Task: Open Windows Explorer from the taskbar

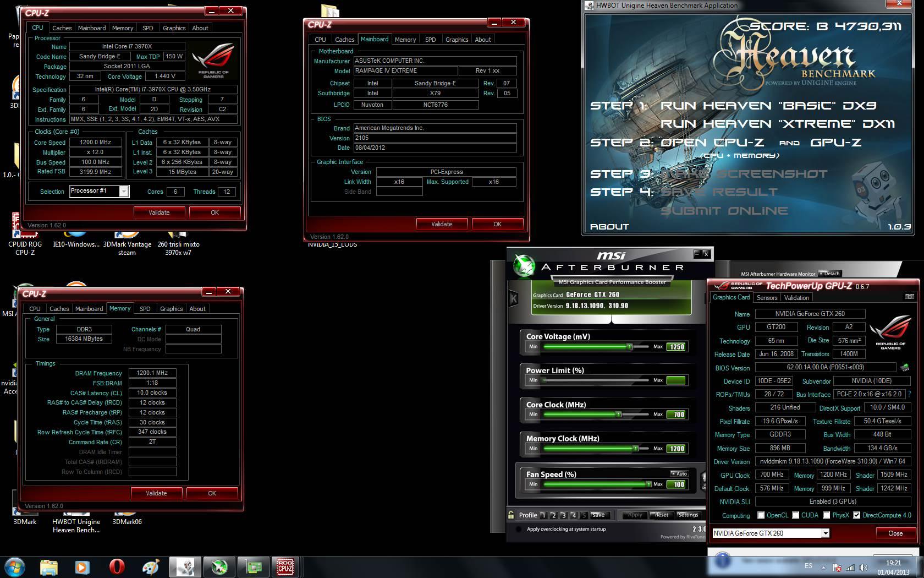Action: 49,567
